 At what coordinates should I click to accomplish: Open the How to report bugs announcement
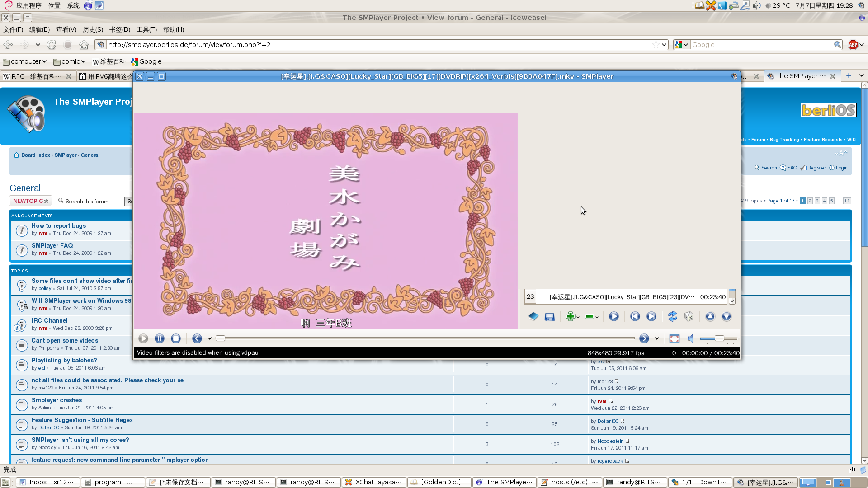click(x=59, y=225)
